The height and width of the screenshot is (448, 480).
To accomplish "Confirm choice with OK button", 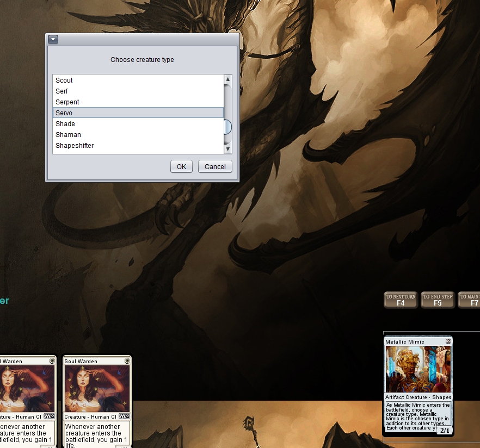I will (182, 167).
